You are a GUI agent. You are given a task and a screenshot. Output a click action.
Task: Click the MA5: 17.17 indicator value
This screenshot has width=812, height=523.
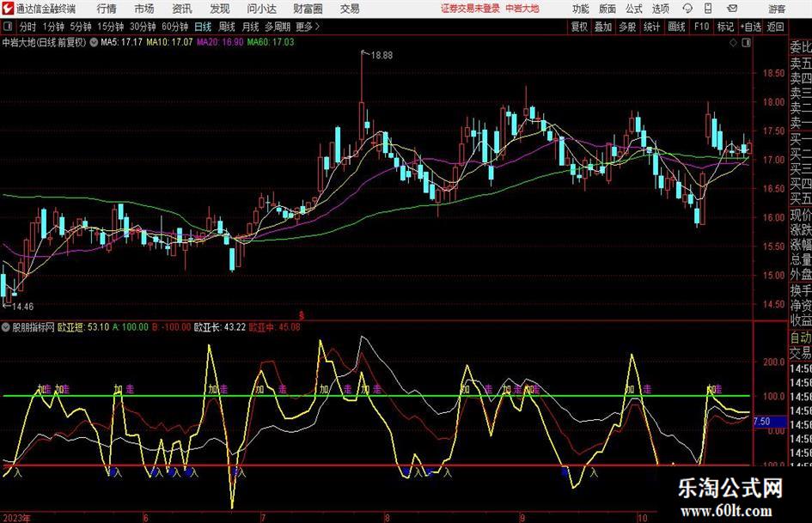point(121,42)
